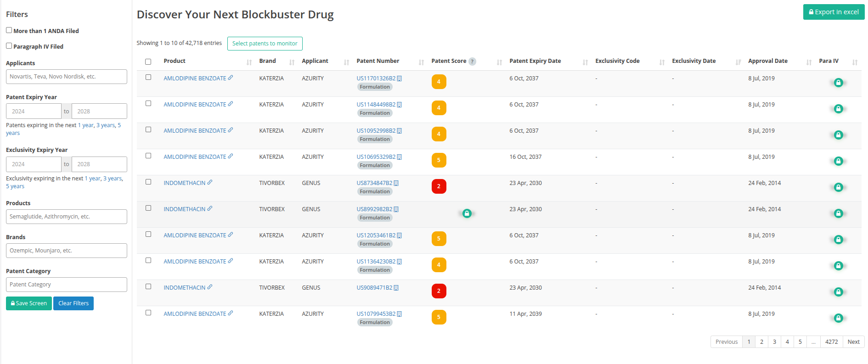Image resolution: width=868 pixels, height=364 pixels.
Task: Check the row for patent US11701326B2
Action: 148,77
